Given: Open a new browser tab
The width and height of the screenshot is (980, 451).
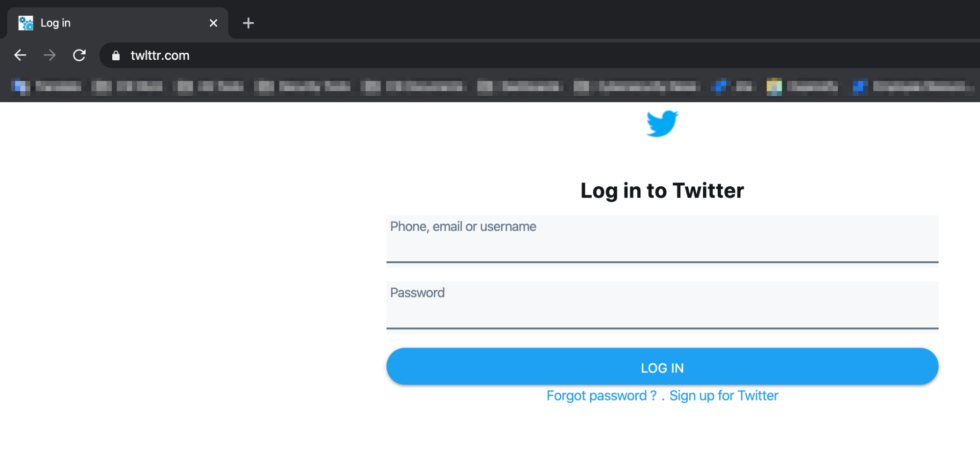Looking at the screenshot, I should click(248, 23).
